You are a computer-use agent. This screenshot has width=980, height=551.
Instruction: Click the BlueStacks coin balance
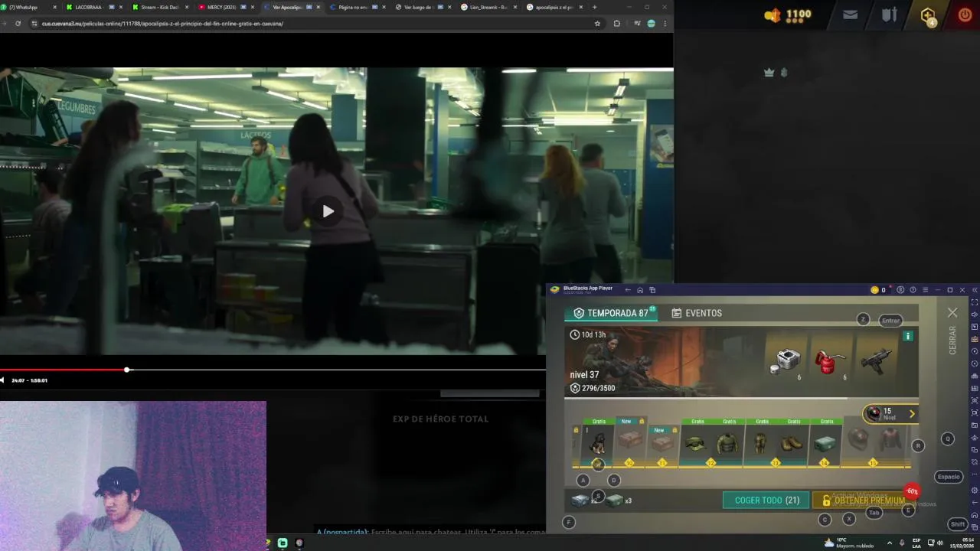[878, 290]
